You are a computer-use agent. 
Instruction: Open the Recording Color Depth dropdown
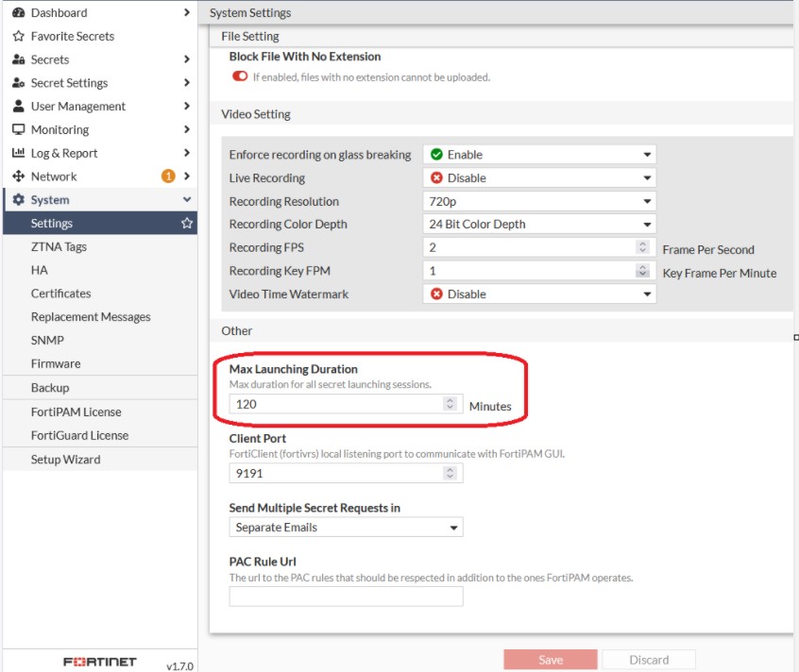coord(539,224)
